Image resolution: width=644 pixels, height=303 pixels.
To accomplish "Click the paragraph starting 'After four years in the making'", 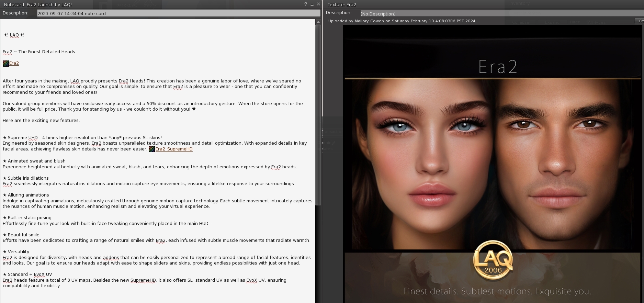I will click(152, 87).
